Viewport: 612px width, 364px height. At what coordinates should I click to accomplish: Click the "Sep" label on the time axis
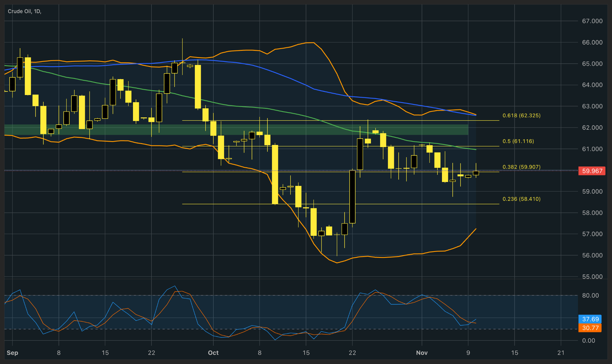pyautogui.click(x=13, y=353)
